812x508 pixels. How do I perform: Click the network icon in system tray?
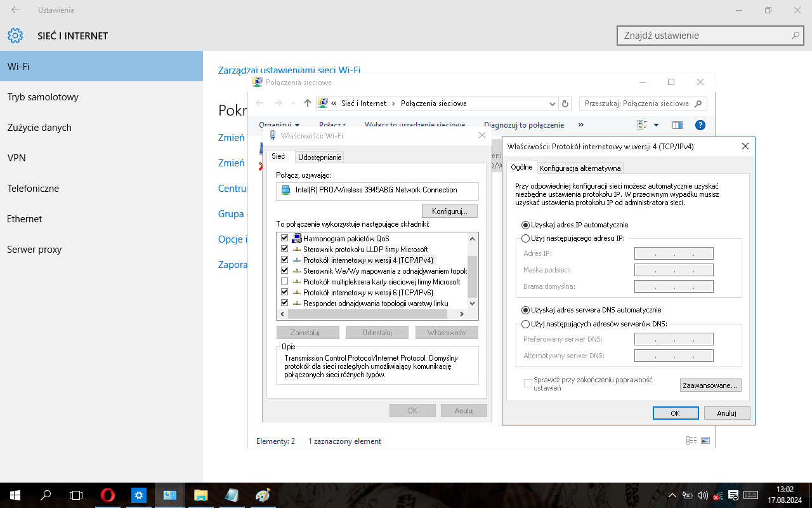[718, 495]
